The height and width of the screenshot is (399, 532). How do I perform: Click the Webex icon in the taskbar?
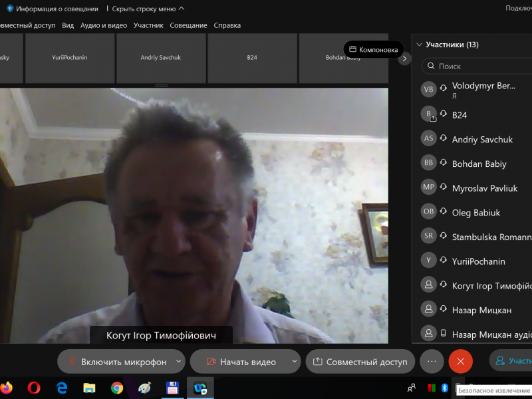point(199,388)
